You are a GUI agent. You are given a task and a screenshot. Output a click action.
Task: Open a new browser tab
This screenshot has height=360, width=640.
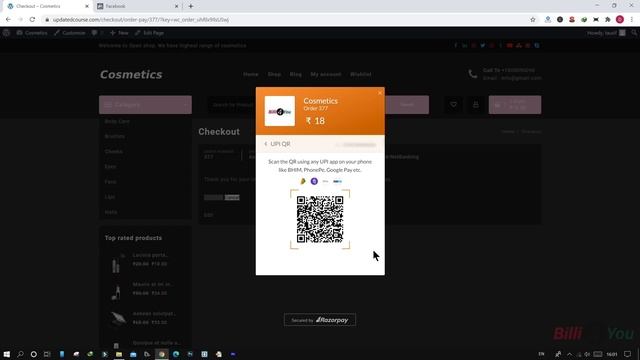(191, 6)
